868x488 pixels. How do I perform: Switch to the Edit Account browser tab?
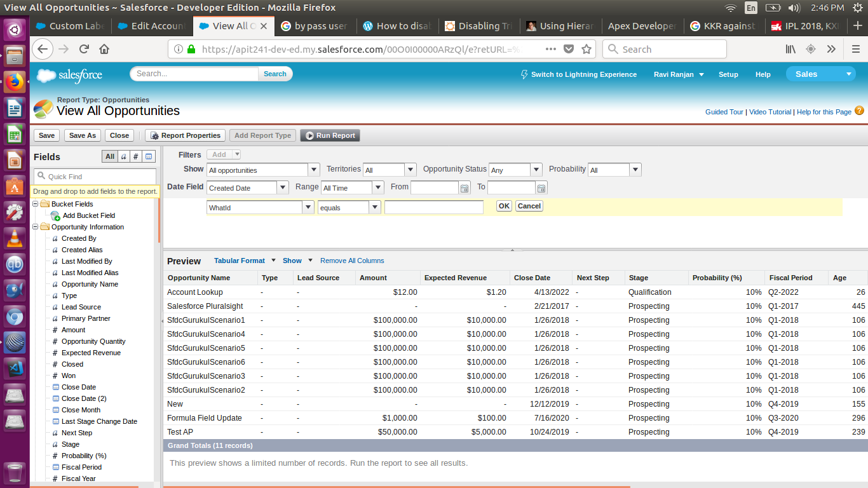click(x=151, y=26)
